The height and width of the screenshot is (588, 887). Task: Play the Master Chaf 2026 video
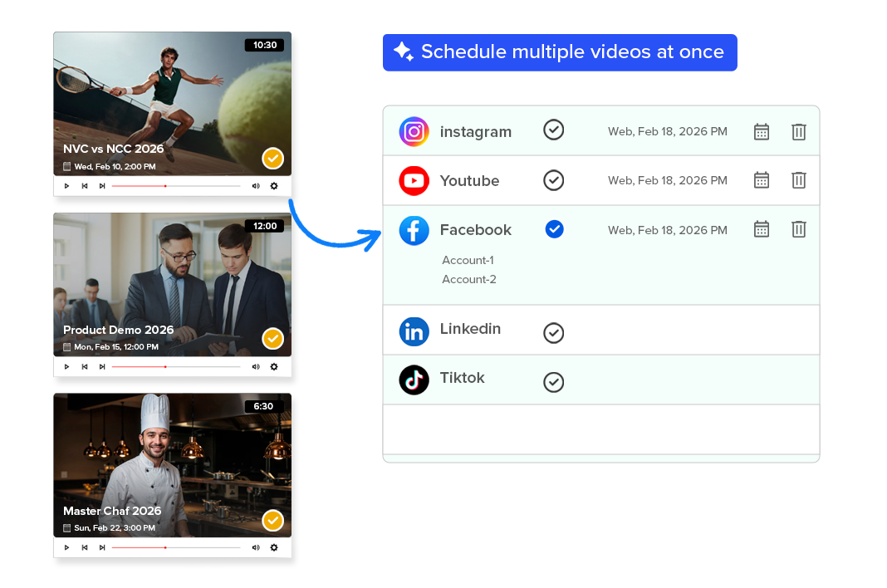click(66, 547)
